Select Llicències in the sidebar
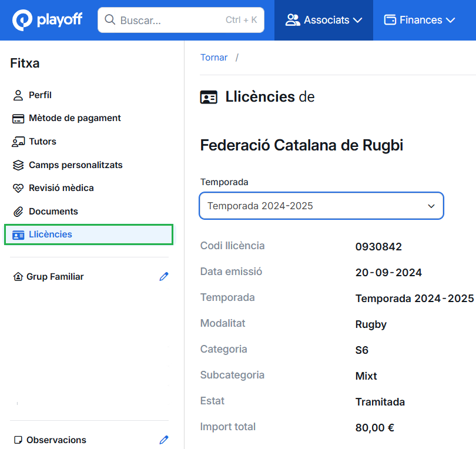476x449 pixels. click(89, 234)
